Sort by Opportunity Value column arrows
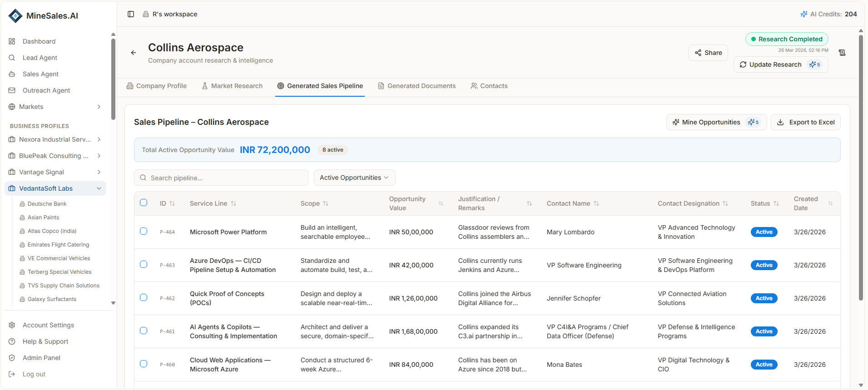Image resolution: width=868 pixels, height=390 pixels. [441, 203]
